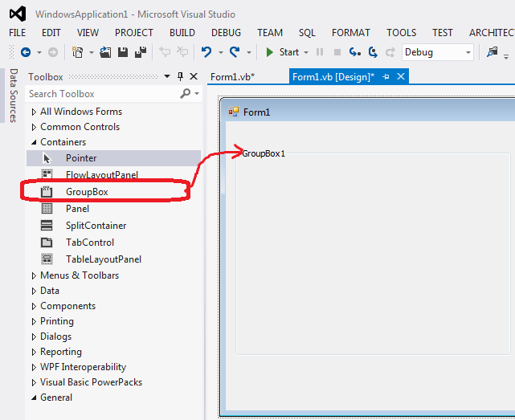Screen dimensions: 515x420
Task: Click the Comment selection toolbar icon
Action: point(165,52)
